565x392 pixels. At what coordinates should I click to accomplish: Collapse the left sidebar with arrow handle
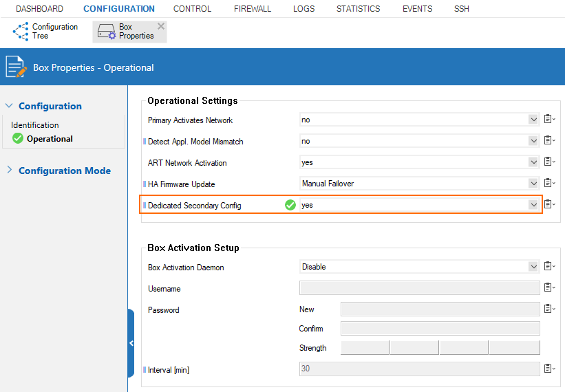pos(131,343)
